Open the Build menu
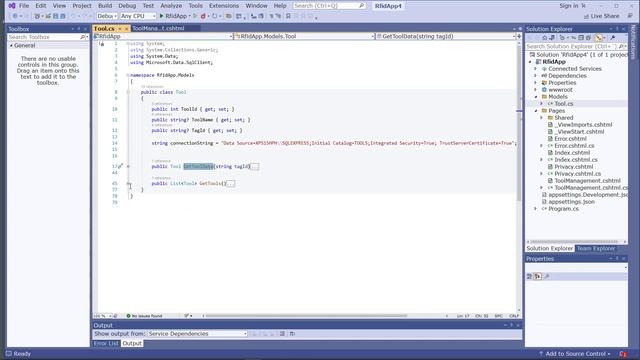 [105, 6]
